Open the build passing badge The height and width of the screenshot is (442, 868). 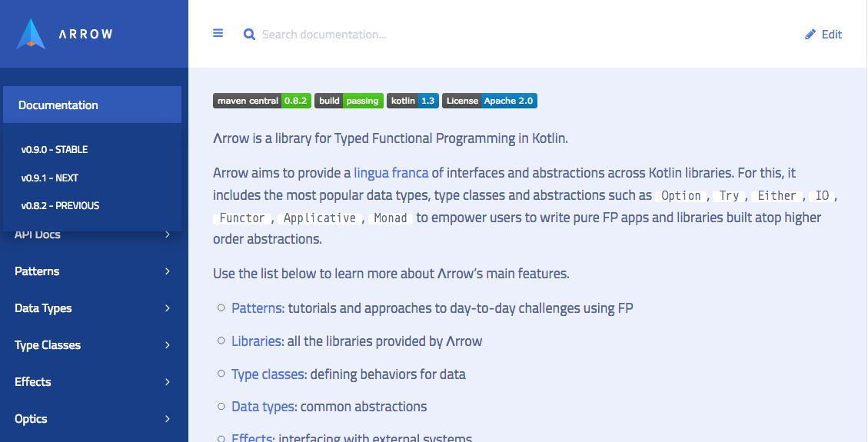point(349,101)
